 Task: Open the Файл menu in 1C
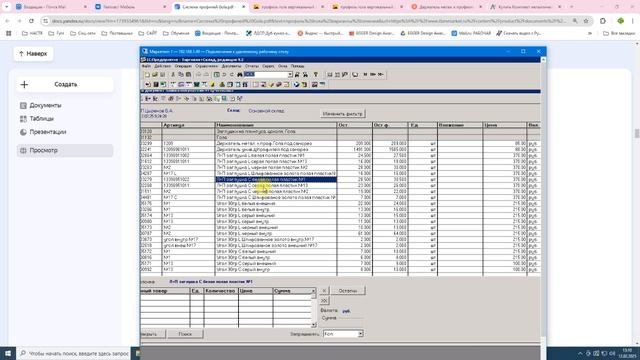pos(146,66)
